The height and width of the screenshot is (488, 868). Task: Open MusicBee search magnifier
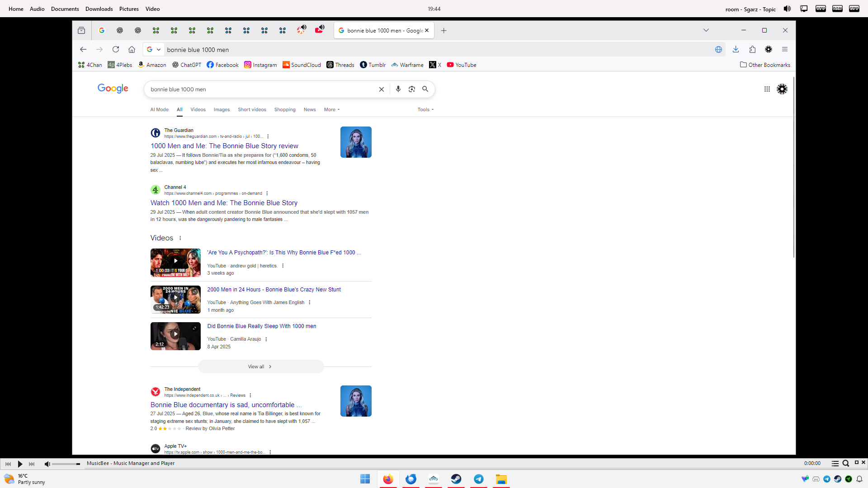coord(846,463)
